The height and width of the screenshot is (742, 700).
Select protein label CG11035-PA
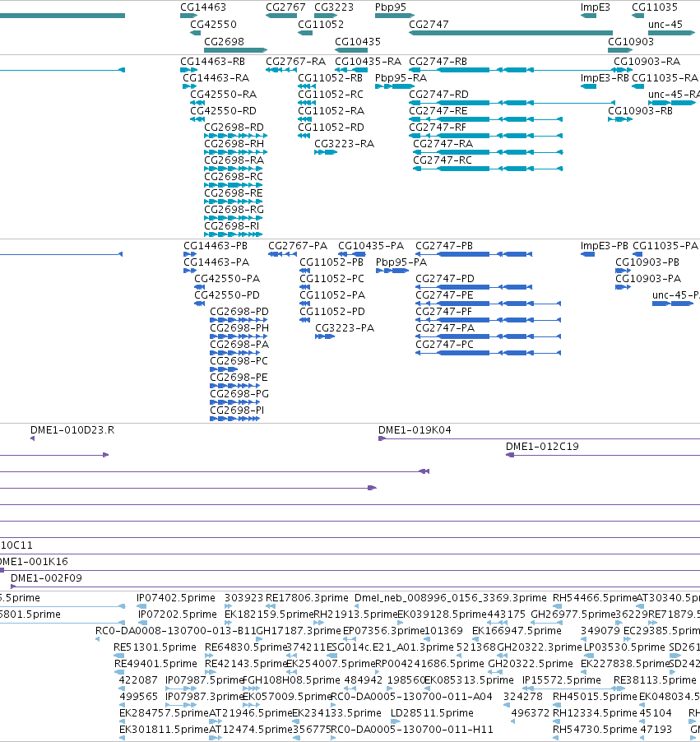click(665, 246)
